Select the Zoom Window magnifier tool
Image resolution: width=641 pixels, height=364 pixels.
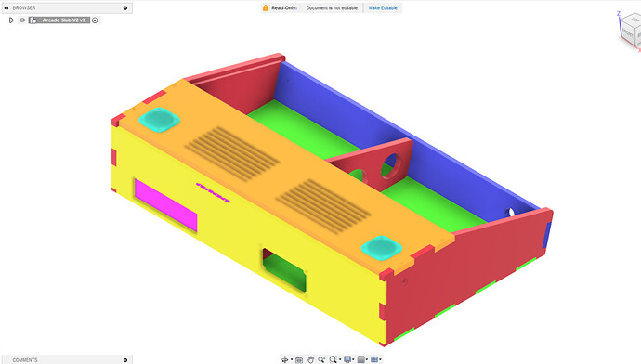(333, 359)
